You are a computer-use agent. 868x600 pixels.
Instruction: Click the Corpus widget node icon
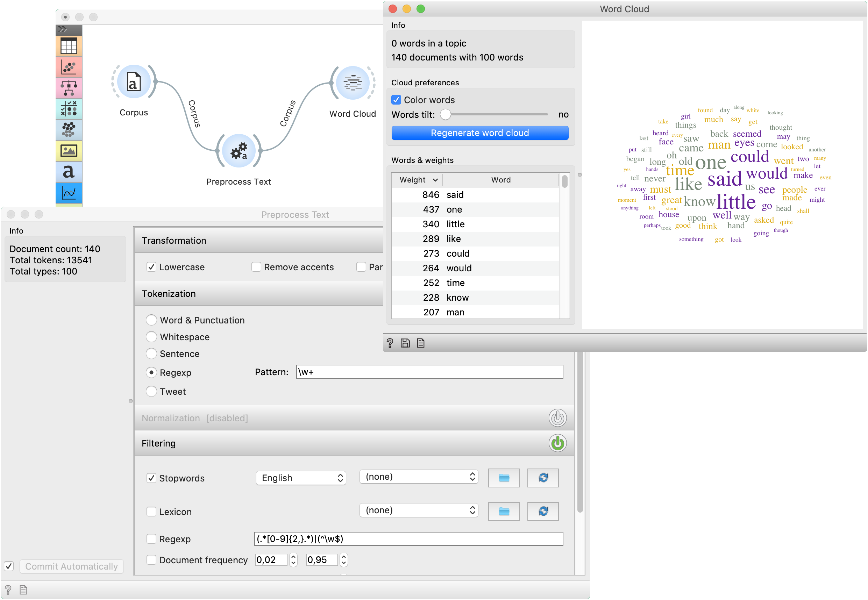(x=134, y=81)
